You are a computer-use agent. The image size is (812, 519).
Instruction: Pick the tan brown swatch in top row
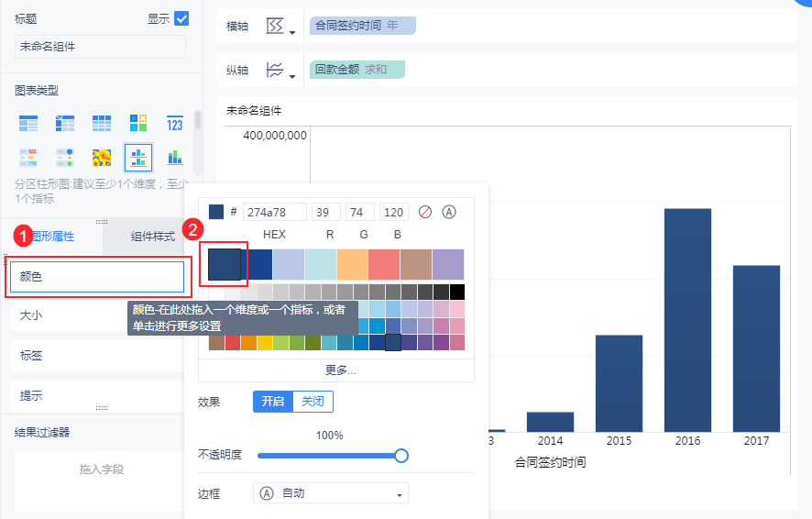416,264
